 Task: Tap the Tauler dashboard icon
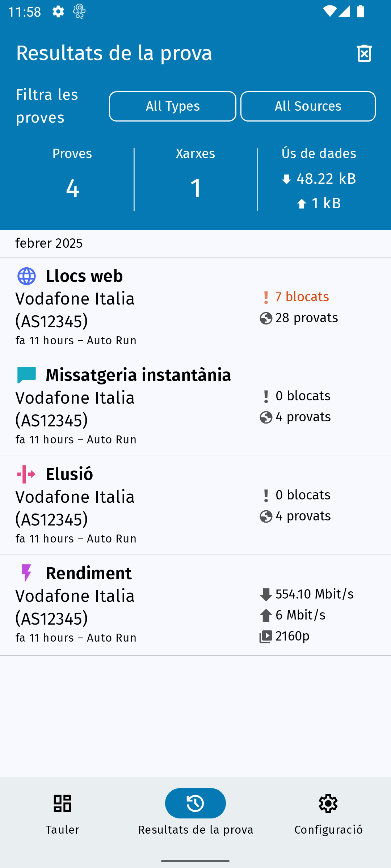[x=62, y=803]
